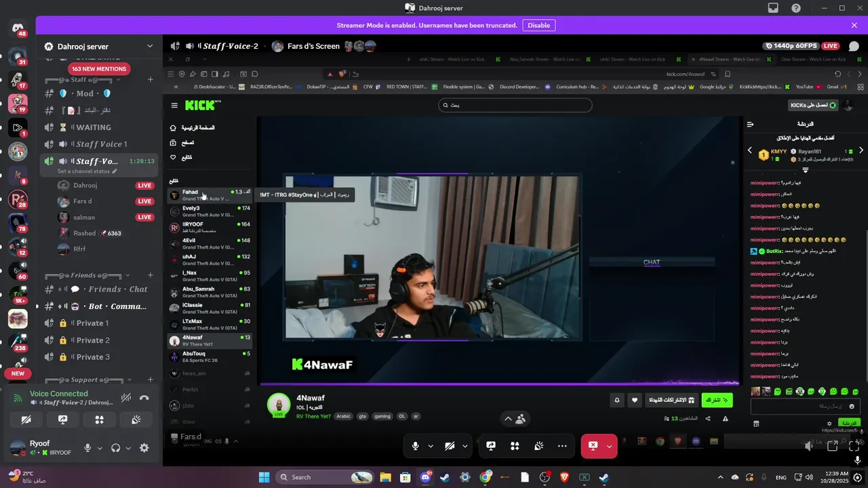Screen dimensions: 868x488
Task: Open Discord from the Windows taskbar
Action: click(426, 477)
